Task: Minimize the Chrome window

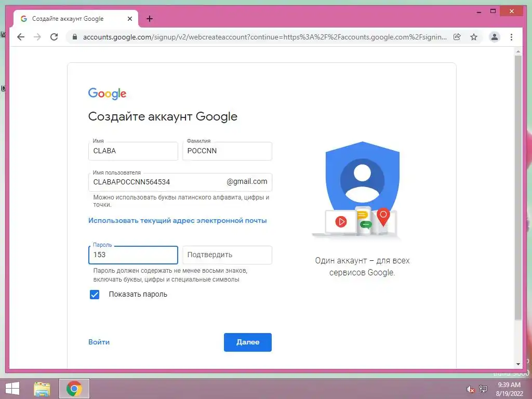Action: click(479, 11)
